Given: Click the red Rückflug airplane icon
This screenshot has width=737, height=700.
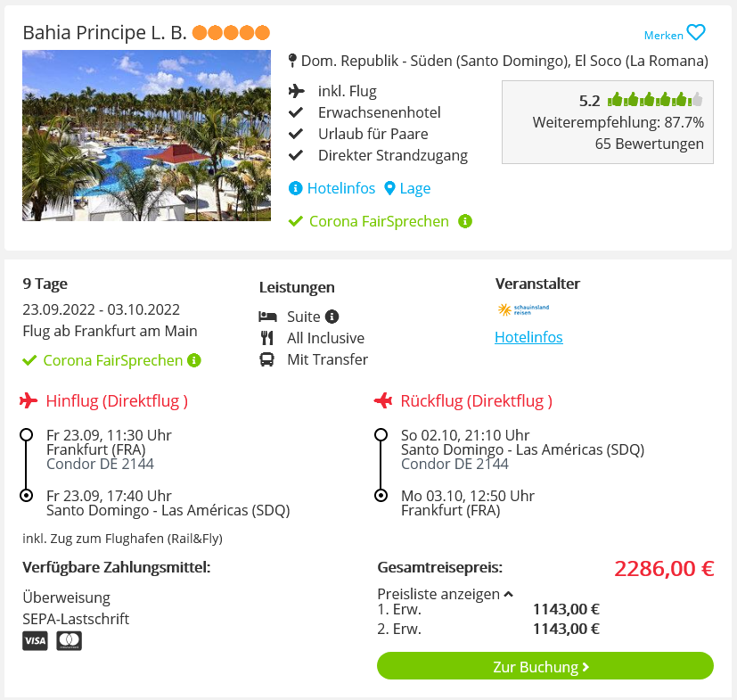Looking at the screenshot, I should tap(383, 400).
